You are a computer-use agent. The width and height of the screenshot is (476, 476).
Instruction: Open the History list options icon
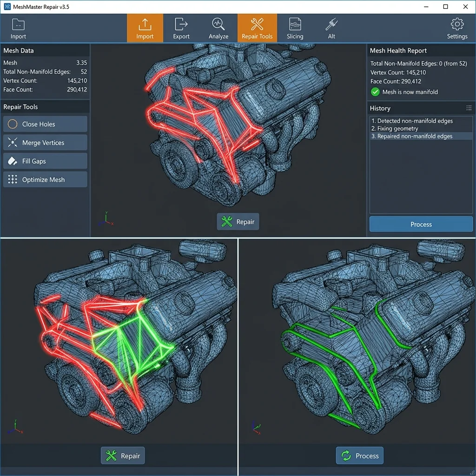(469, 108)
